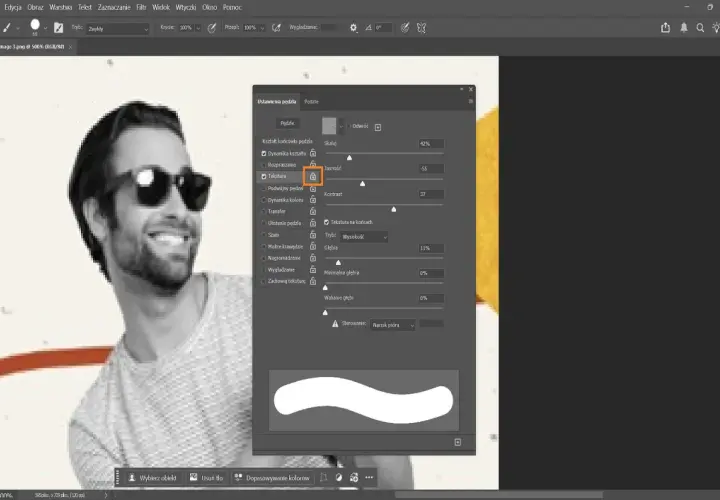720x500 pixels.
Task: Open the Tryb blending mode dropdown in options bar
Action: (x=118, y=28)
